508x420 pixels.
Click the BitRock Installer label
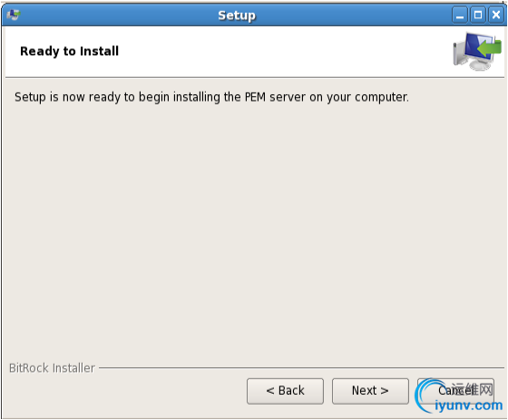(52, 368)
